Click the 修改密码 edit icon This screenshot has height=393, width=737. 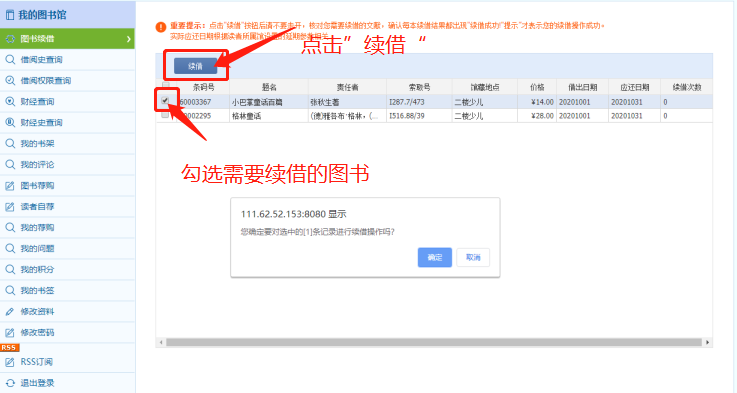click(10, 332)
